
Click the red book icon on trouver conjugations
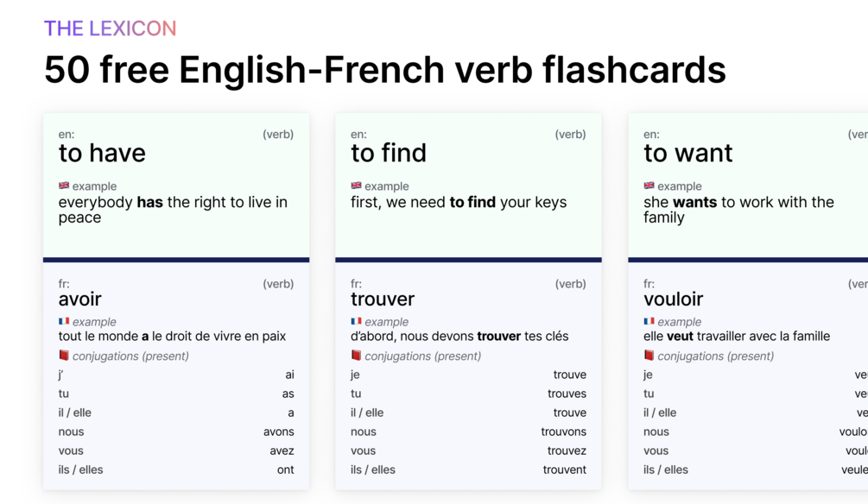356,356
